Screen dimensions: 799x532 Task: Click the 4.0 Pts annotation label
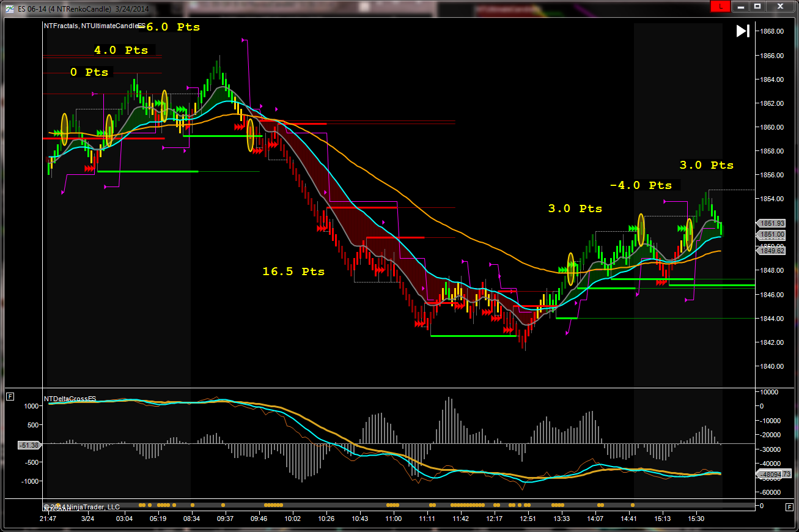point(121,50)
